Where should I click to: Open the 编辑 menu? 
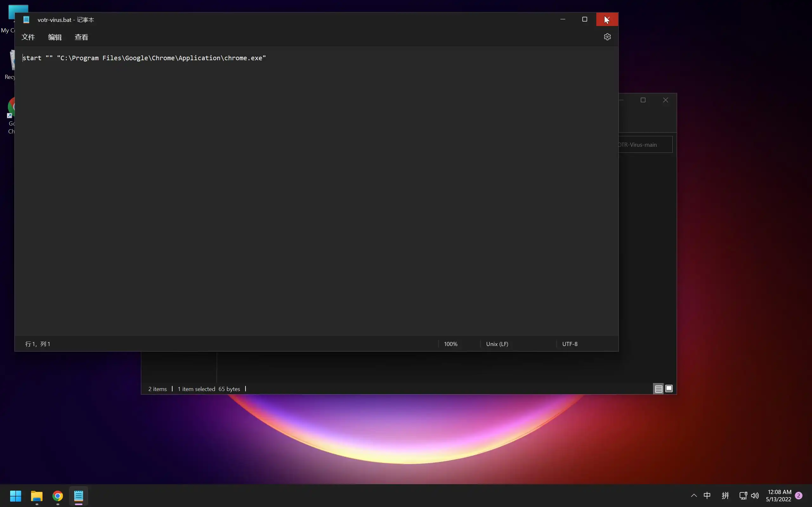click(x=55, y=37)
